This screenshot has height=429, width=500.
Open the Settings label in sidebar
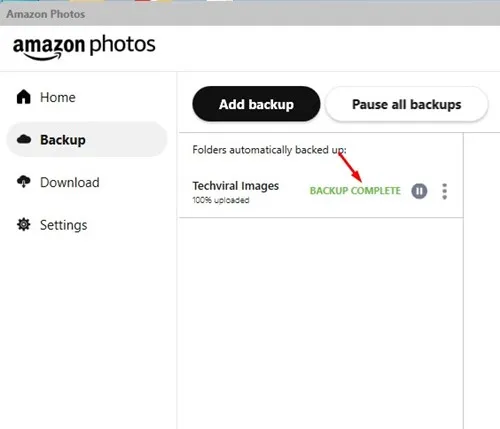[64, 225]
